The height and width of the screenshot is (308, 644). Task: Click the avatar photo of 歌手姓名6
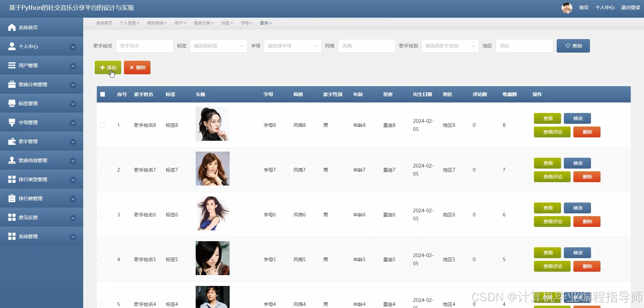(x=213, y=213)
